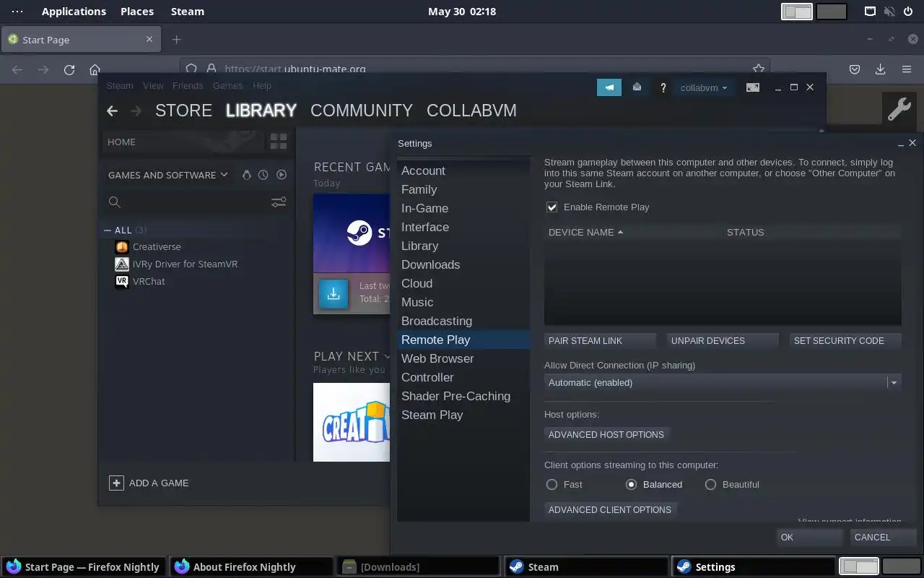The height and width of the screenshot is (578, 924).
Task: Select In-Game settings category
Action: [463, 208]
